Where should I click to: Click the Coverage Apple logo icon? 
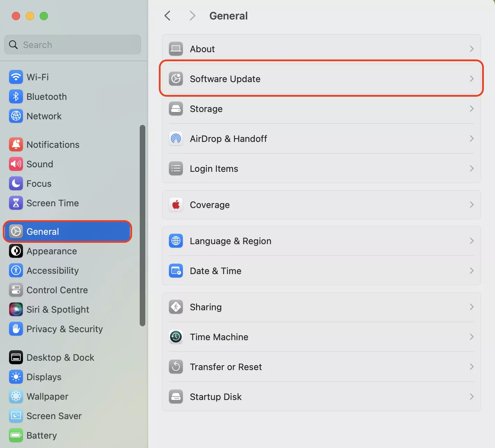click(176, 205)
